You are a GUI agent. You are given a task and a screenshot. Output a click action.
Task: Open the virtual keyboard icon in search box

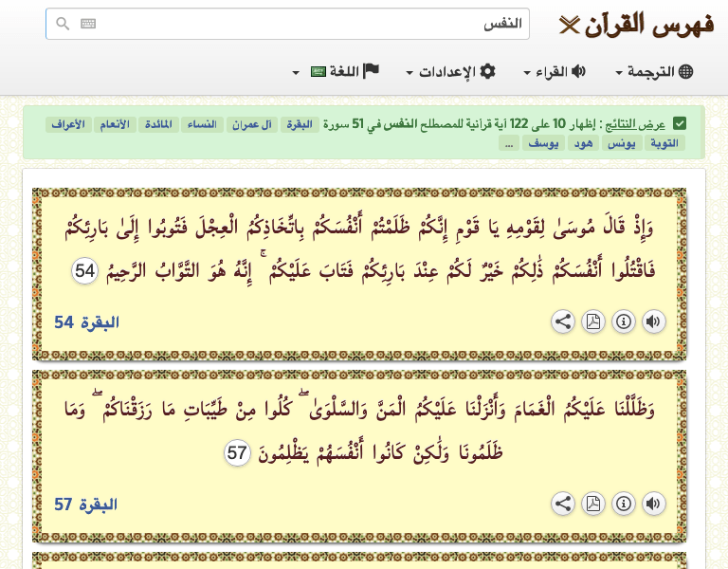88,24
